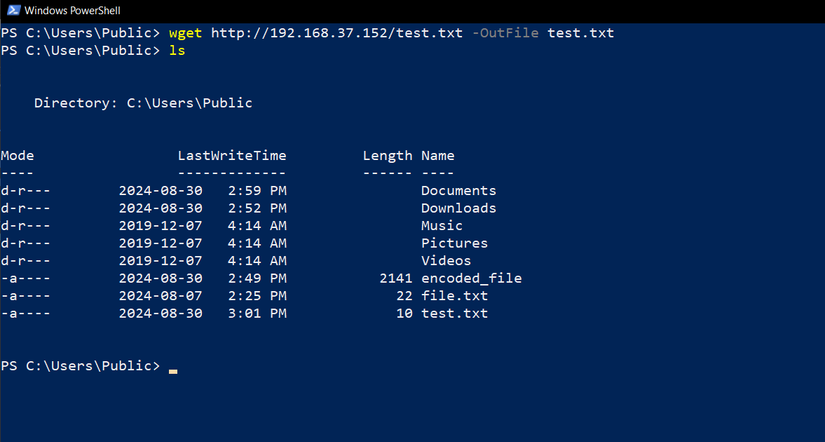825x442 pixels.
Task: Click the Name column header
Action: pos(438,155)
